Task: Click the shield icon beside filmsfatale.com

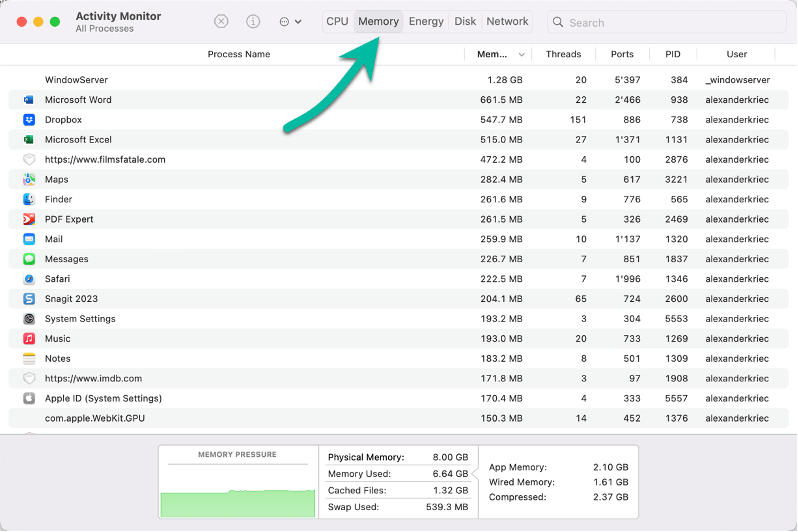Action: click(29, 159)
